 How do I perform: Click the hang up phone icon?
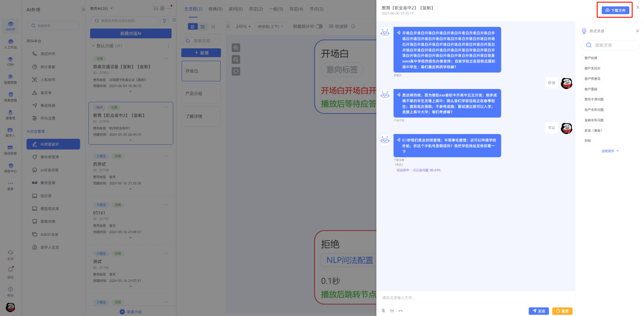click(401, 311)
